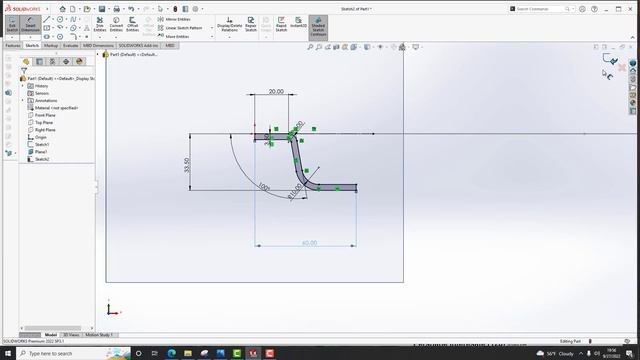Open the dropdown under Trim Entities

[100, 37]
